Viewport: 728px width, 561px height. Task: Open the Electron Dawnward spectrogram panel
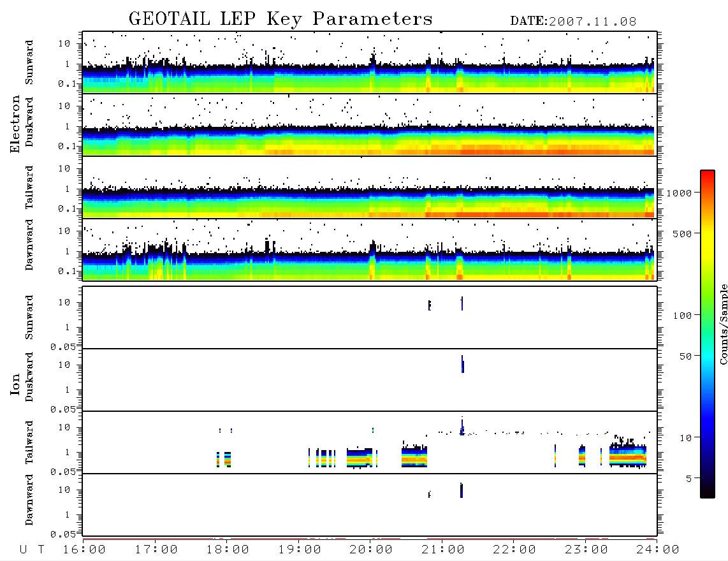click(370, 249)
